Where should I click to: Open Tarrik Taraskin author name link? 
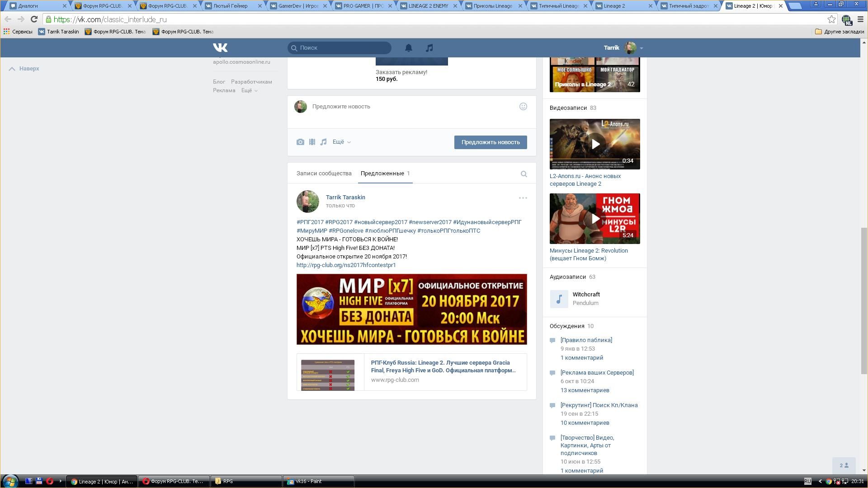click(345, 197)
